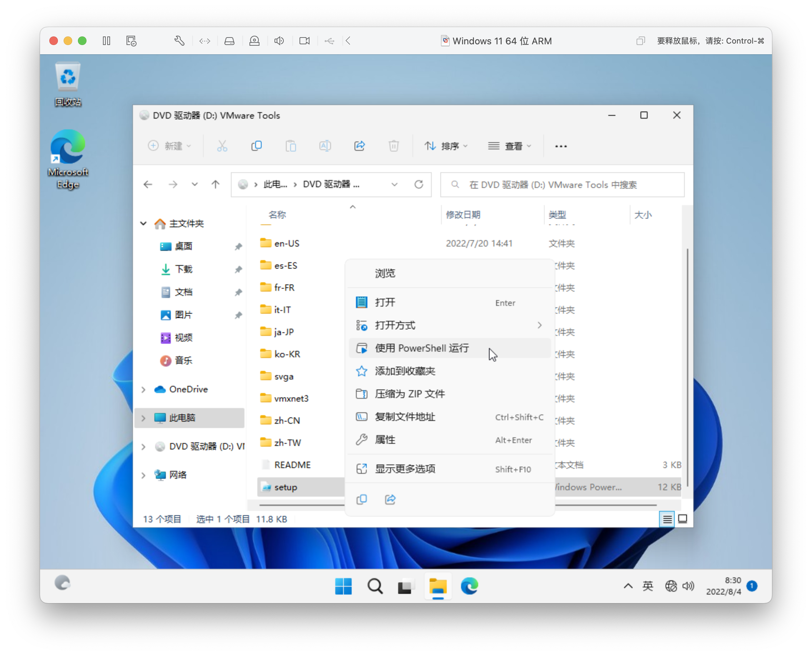
Task: Click 属性 properties entry
Action: point(385,440)
